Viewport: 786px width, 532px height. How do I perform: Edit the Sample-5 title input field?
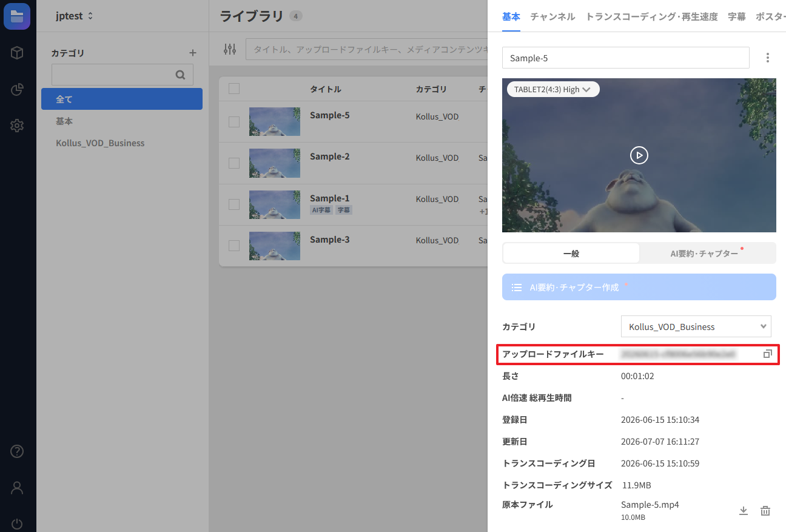[x=626, y=58]
